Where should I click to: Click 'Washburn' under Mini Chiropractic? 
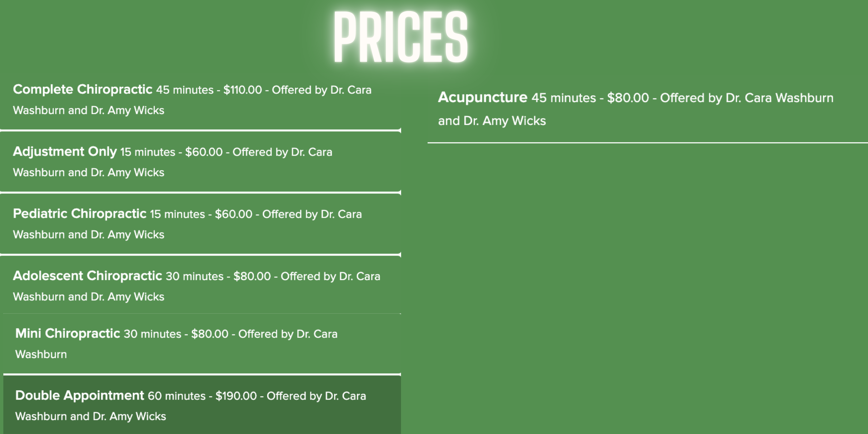pyautogui.click(x=41, y=355)
